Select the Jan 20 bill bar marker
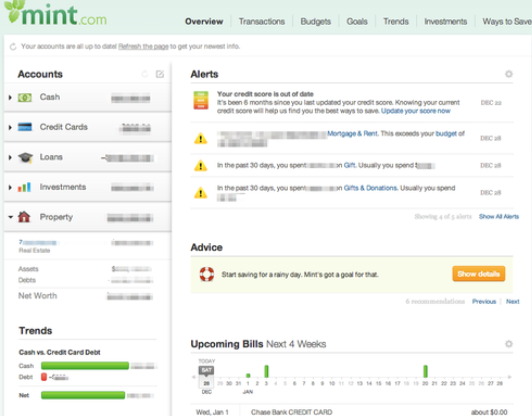 (425, 371)
